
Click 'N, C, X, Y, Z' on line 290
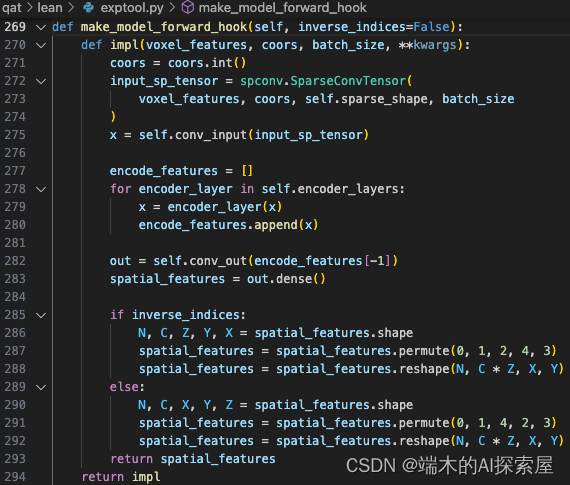[x=185, y=405]
